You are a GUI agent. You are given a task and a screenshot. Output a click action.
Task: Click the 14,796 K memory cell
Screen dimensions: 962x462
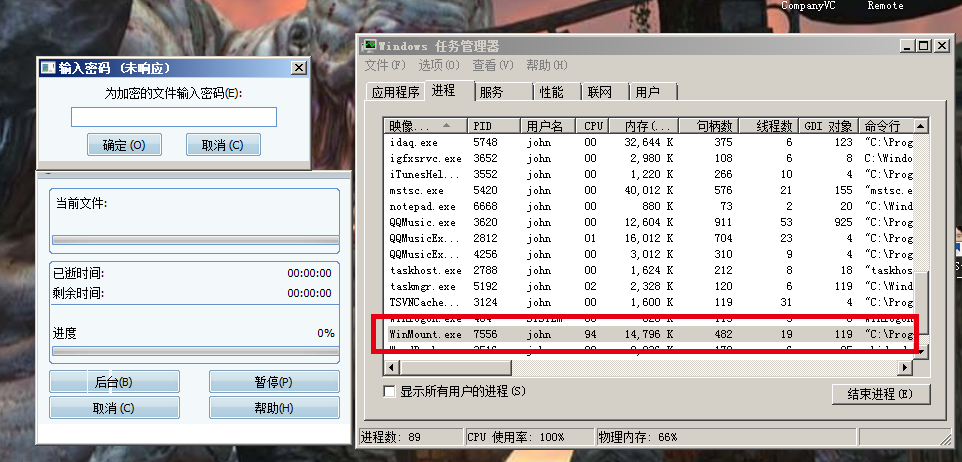tap(649, 334)
